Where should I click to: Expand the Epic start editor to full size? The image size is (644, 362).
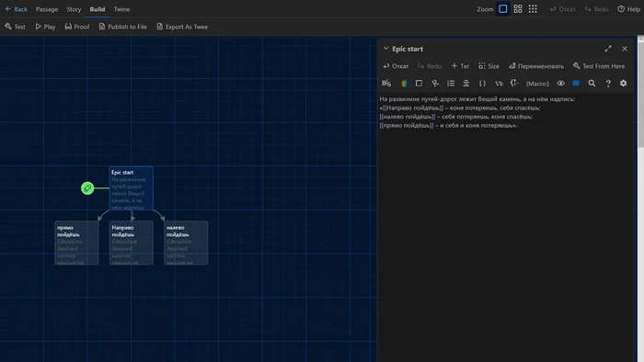(608, 49)
